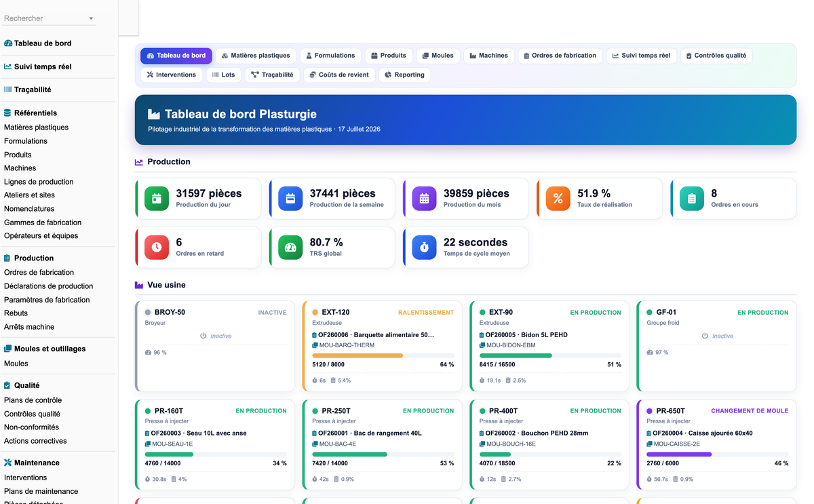Screen dimensions: 814x504
Task: Switch to the Formulations tab
Action: (330, 56)
